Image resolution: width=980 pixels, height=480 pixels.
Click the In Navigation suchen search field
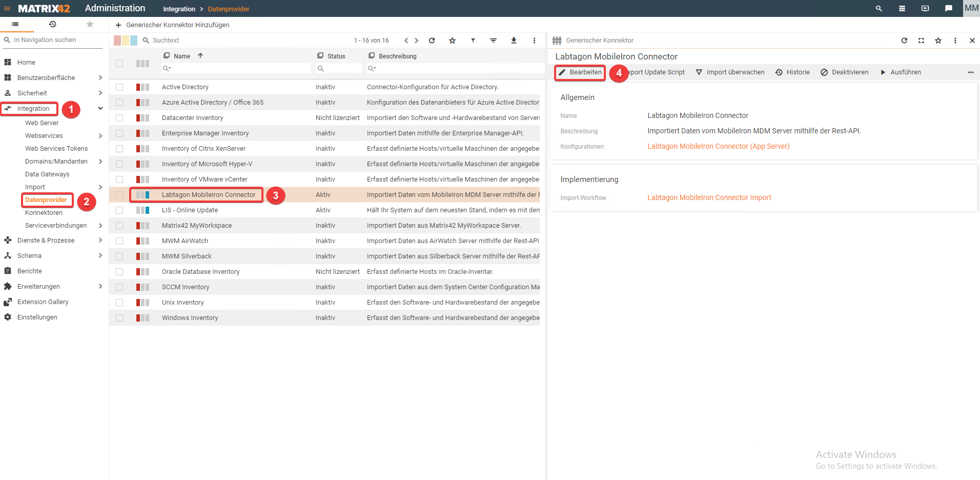pos(52,40)
